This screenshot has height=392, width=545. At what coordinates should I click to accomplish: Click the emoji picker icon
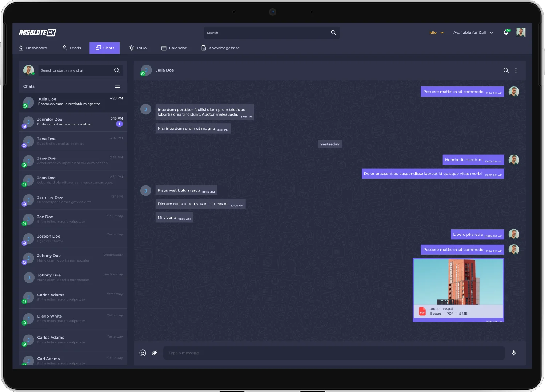click(143, 353)
